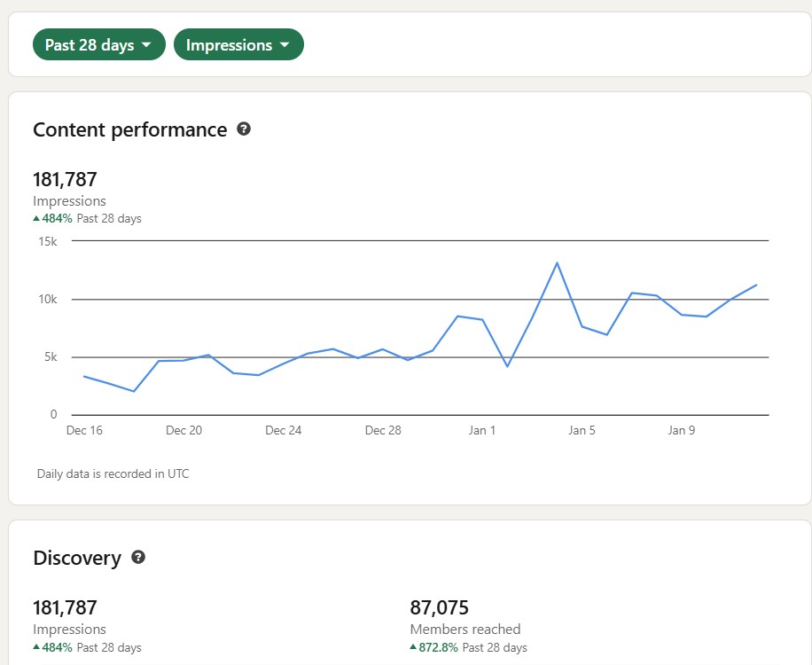Click the Jan 5 x-axis label
812x665 pixels.
click(x=582, y=431)
